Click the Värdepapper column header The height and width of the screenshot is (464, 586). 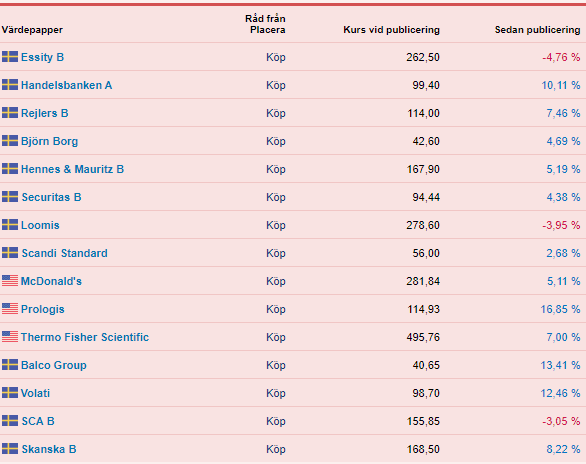pyautogui.click(x=32, y=30)
